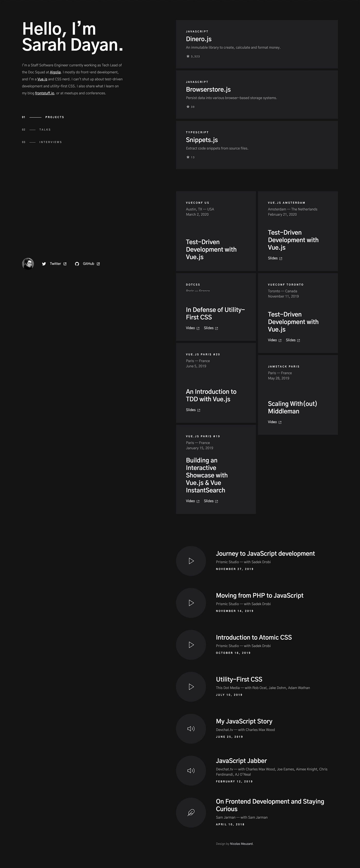
Task: Click the GitHub octocat icon
Action: tap(77, 264)
